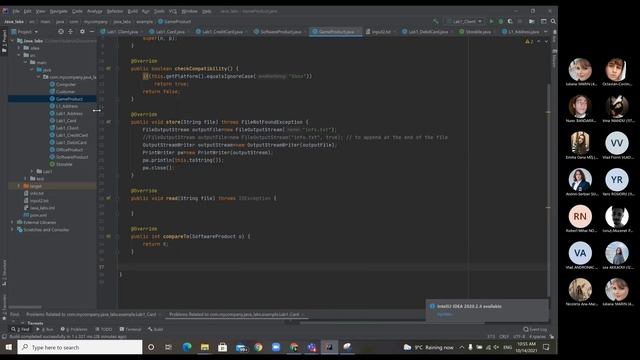
Task: Open Project panel settings gear
Action: (x=82, y=31)
